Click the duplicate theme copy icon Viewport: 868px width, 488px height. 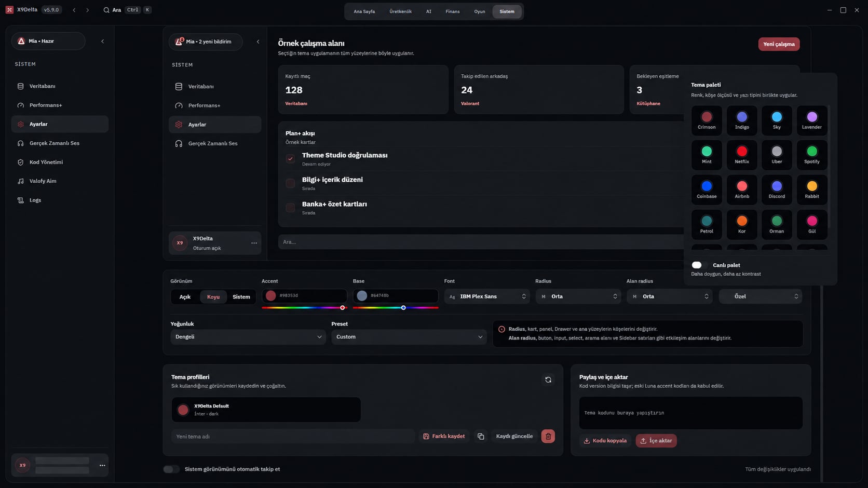coord(481,437)
